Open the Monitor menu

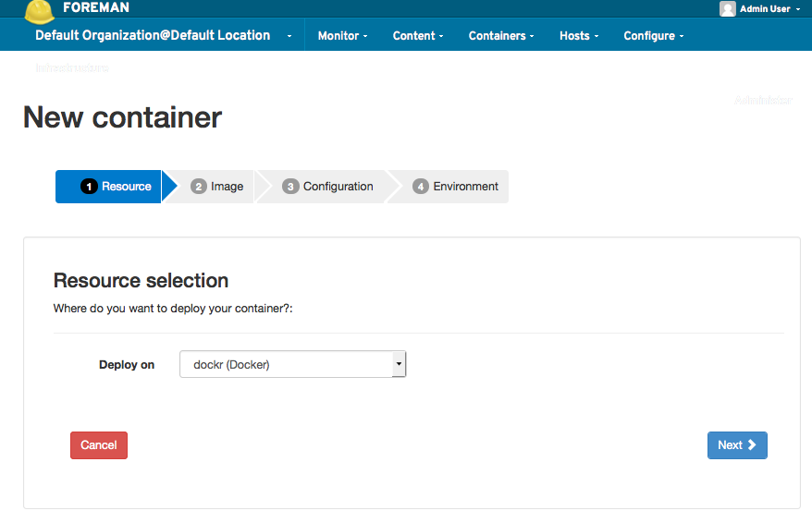[x=342, y=36]
